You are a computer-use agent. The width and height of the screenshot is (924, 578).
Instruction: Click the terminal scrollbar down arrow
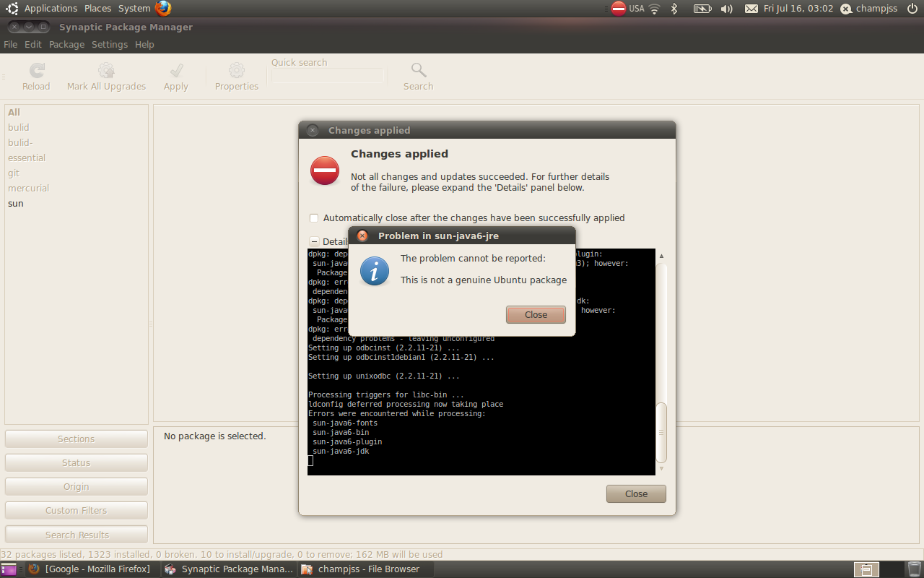(661, 469)
